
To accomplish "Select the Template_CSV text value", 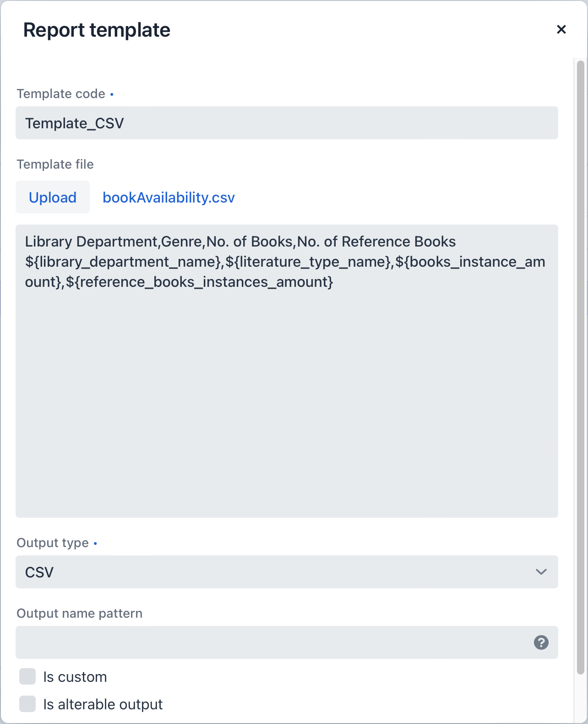I will point(74,123).
